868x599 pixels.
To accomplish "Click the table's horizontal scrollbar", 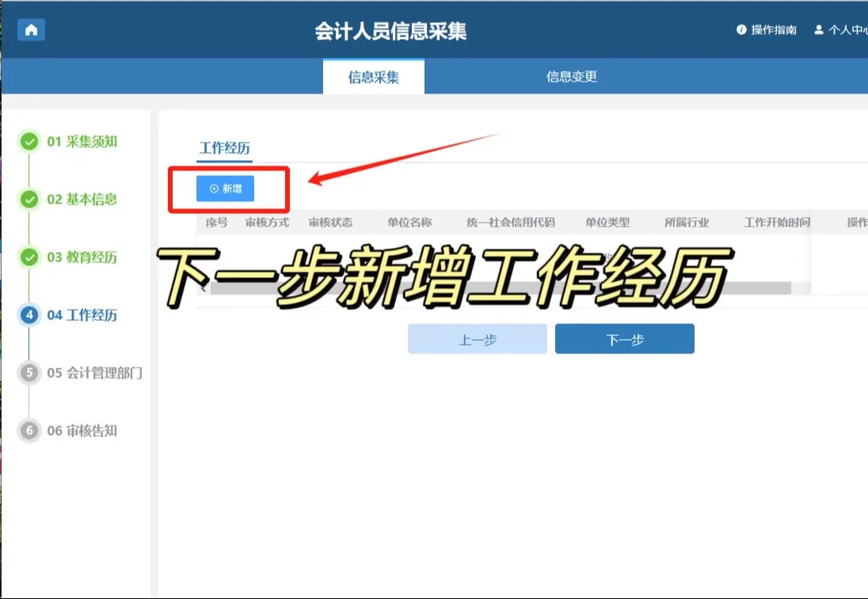I will [x=499, y=288].
